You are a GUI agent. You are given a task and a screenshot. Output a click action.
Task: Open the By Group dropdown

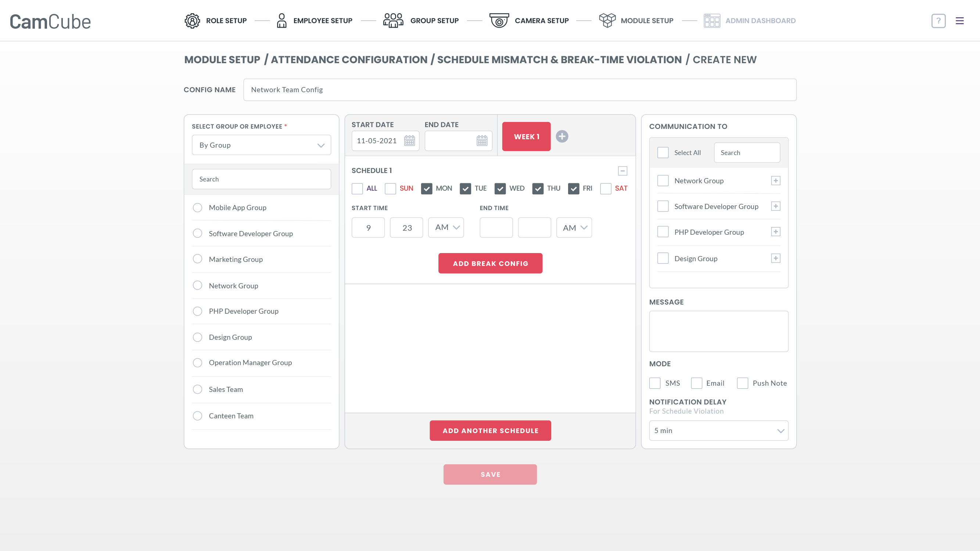(x=261, y=145)
